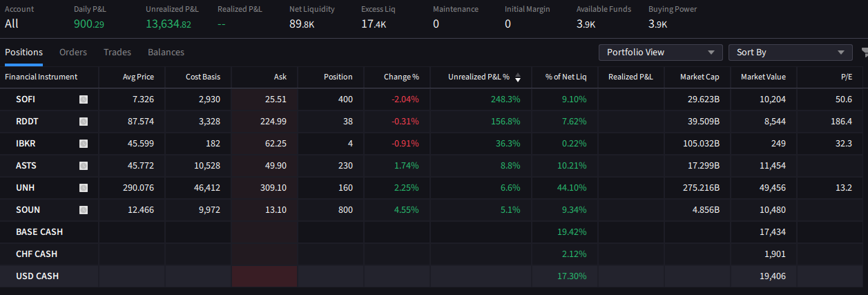Click SOUN position size 800
Screen dimensions: 868x295
click(x=345, y=210)
